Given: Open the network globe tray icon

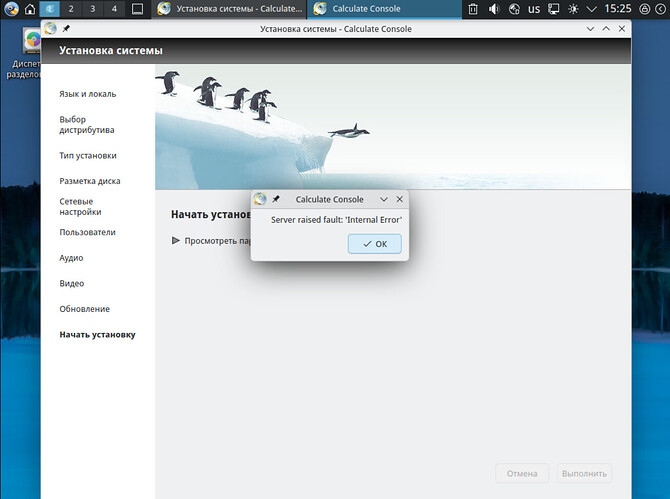Looking at the screenshot, I should tap(514, 9).
